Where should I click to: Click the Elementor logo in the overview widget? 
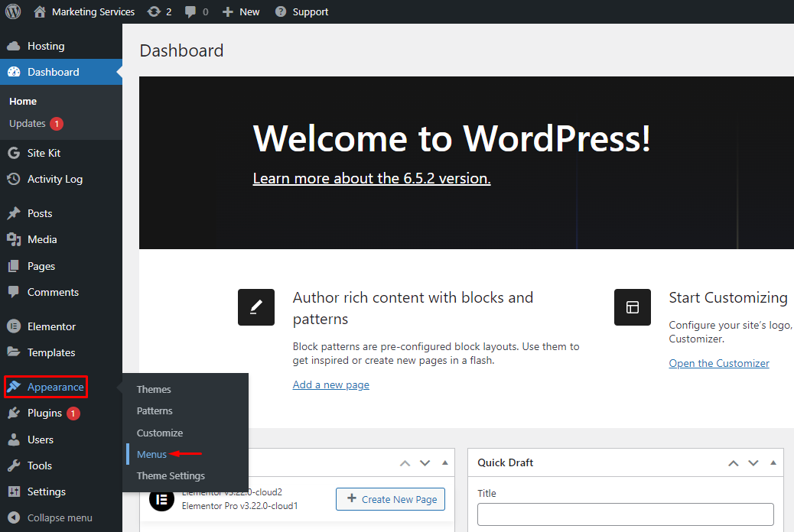162,500
